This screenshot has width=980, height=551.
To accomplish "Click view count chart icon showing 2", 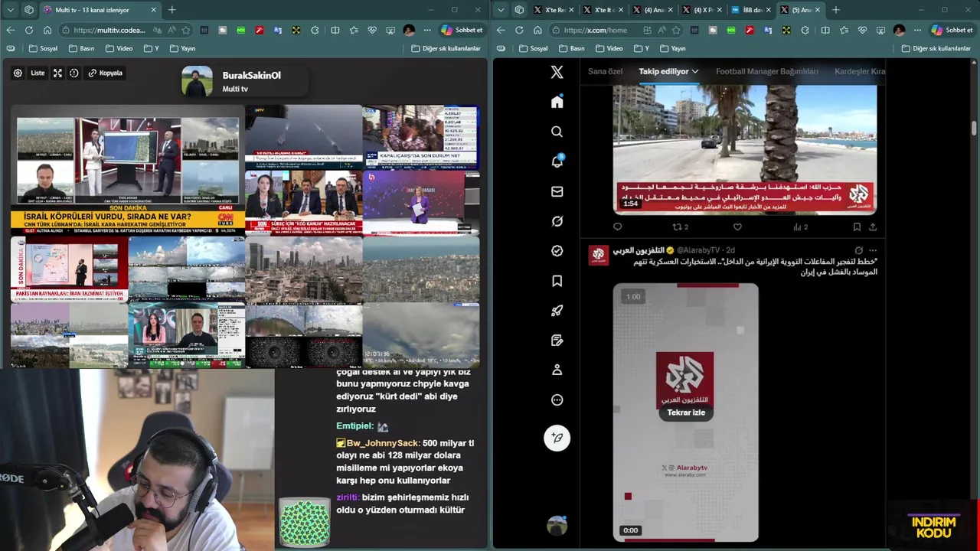I will [800, 227].
